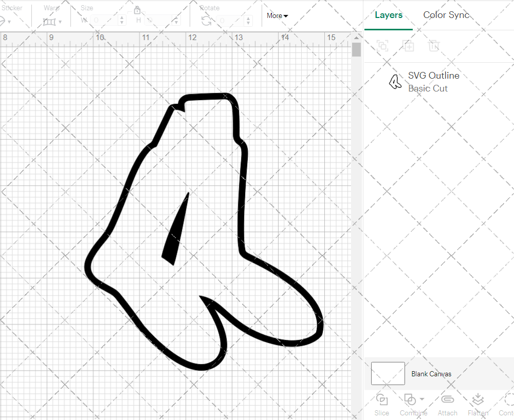This screenshot has width=514, height=420.
Task: Click the Blank Canvas color swatch
Action: [x=388, y=374]
